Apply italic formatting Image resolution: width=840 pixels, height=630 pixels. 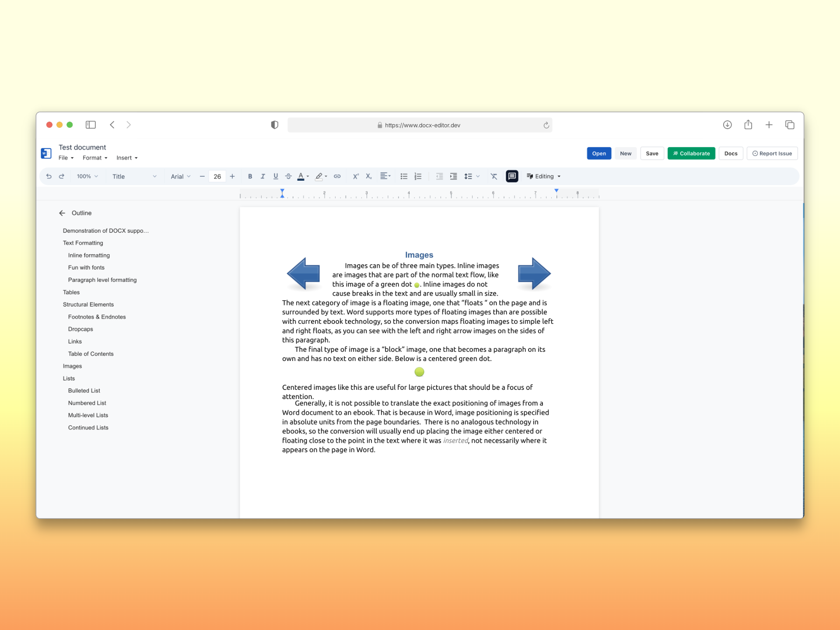click(x=263, y=176)
